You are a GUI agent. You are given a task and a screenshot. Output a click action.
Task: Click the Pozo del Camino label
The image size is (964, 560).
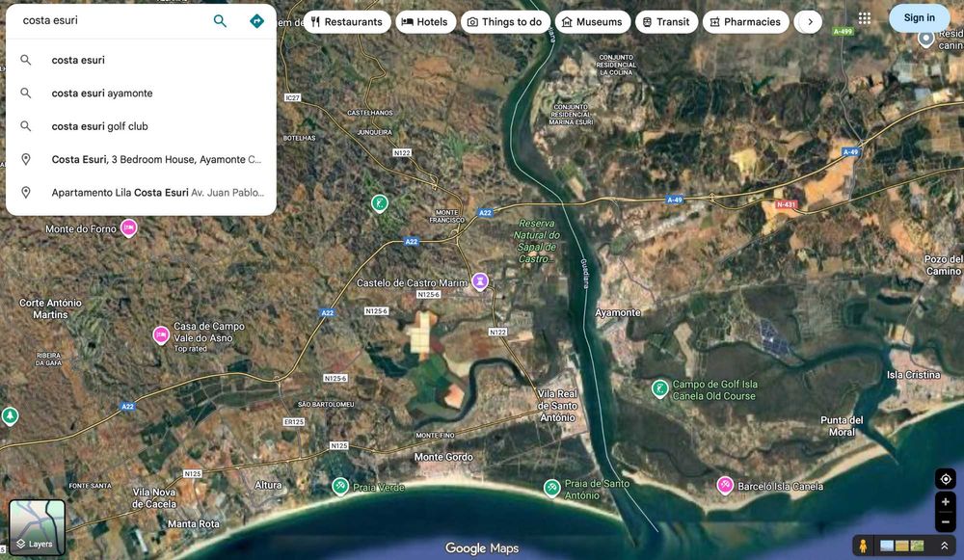pos(943,265)
